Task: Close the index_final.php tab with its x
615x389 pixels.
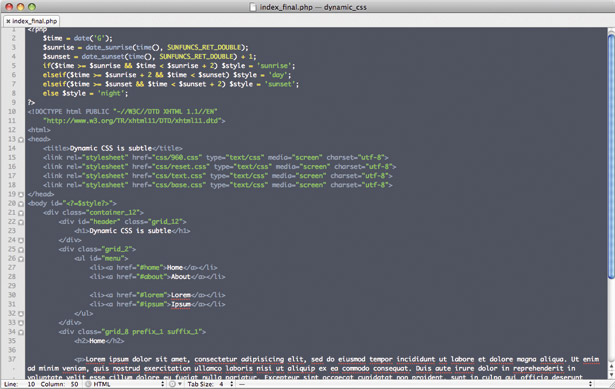Action: coord(8,21)
